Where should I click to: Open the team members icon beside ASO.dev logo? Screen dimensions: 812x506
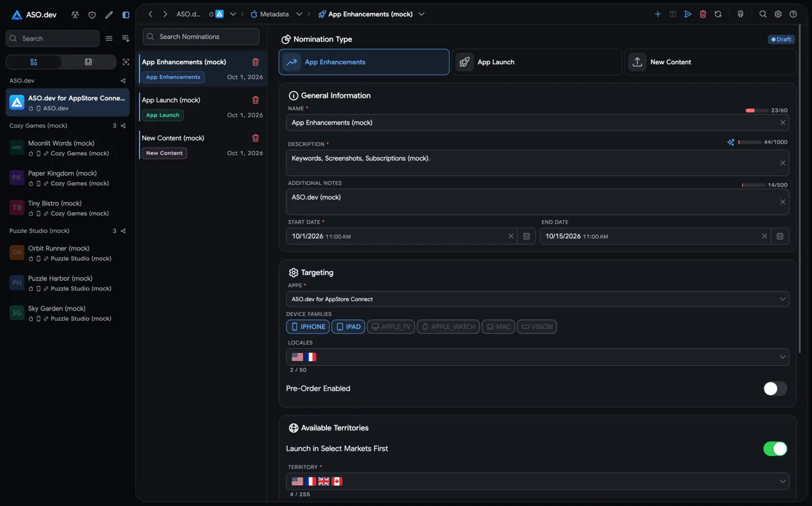coord(75,15)
